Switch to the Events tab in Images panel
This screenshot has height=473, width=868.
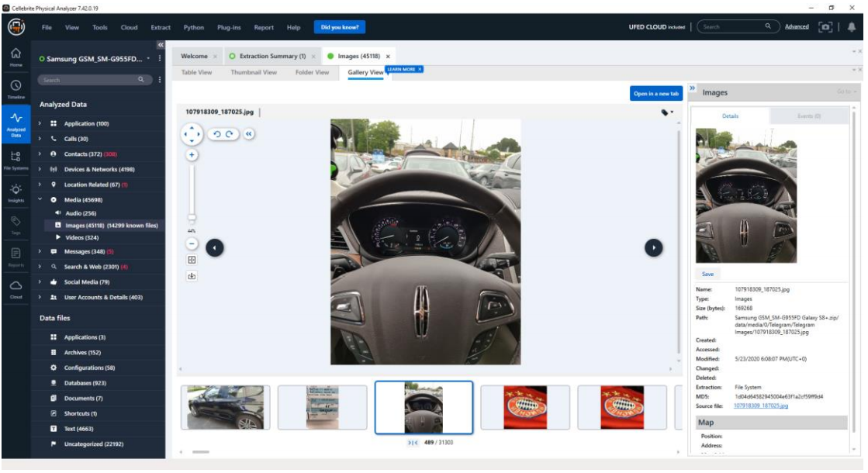[809, 116]
